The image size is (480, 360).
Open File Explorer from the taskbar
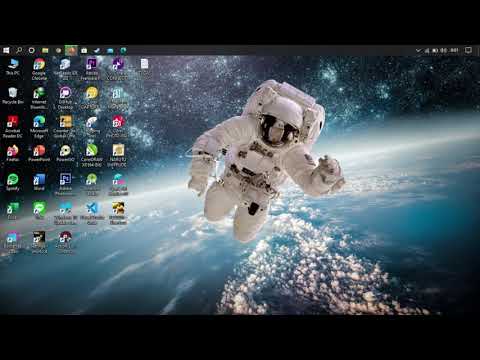[45, 50]
